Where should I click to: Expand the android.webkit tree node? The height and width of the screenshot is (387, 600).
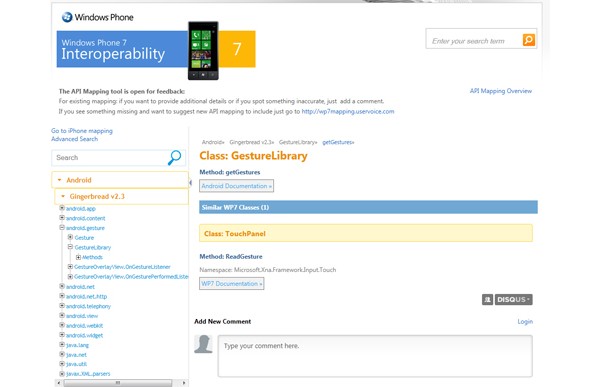point(62,325)
